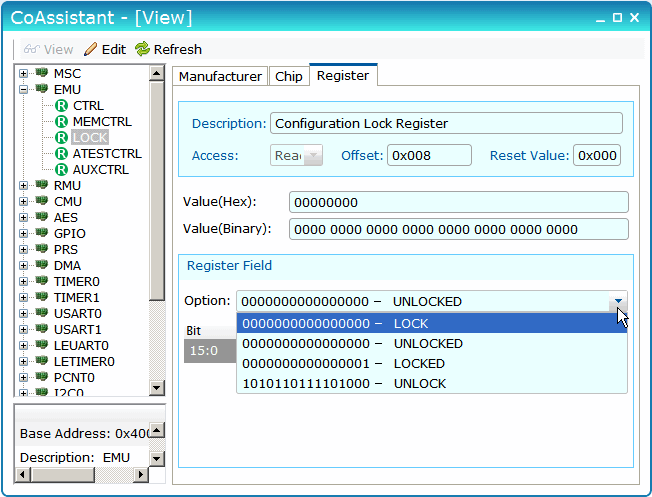Maximize the CoAssistant window

[617, 17]
